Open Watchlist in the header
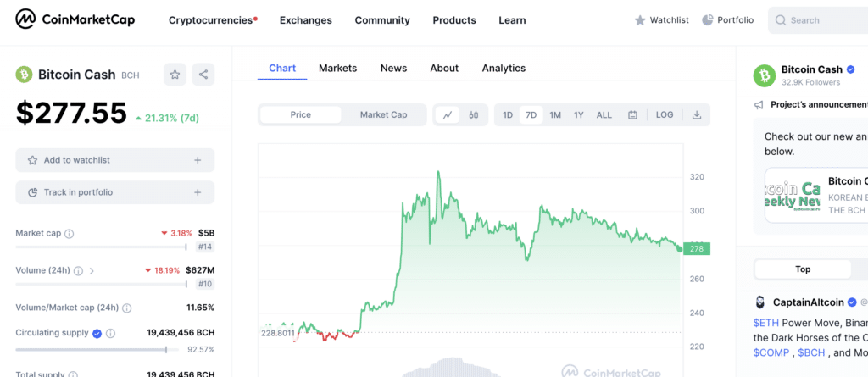 [x=661, y=20]
